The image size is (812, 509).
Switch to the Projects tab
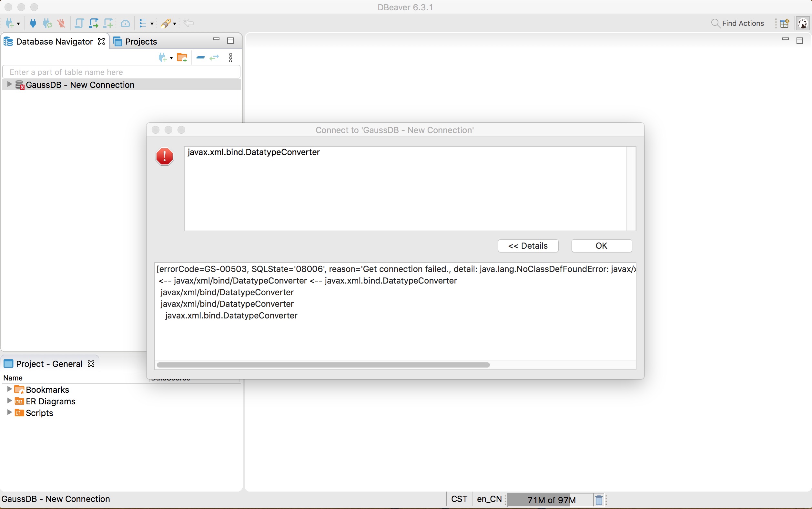[x=141, y=41]
